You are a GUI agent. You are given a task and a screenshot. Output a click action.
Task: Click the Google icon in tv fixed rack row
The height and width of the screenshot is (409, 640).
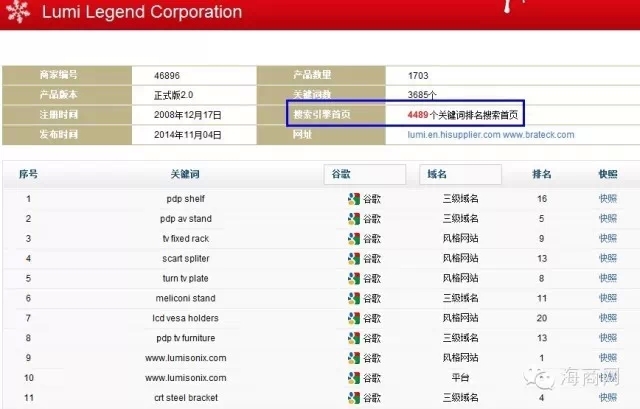tap(353, 238)
